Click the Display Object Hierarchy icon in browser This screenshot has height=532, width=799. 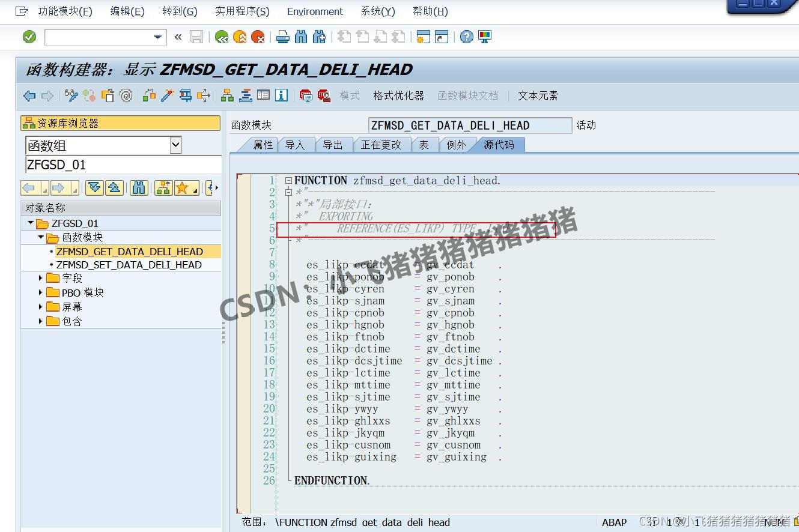(x=163, y=188)
